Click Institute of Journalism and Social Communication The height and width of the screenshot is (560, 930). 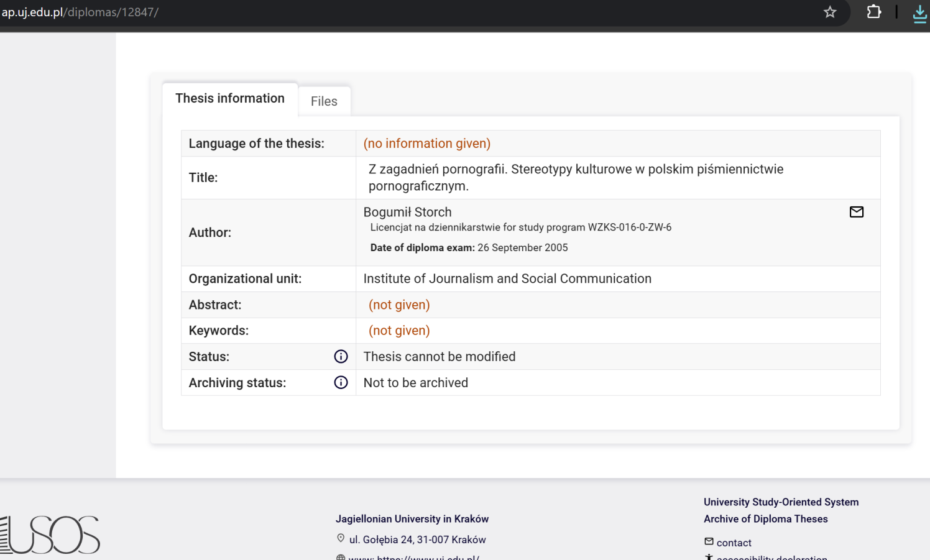tap(507, 279)
